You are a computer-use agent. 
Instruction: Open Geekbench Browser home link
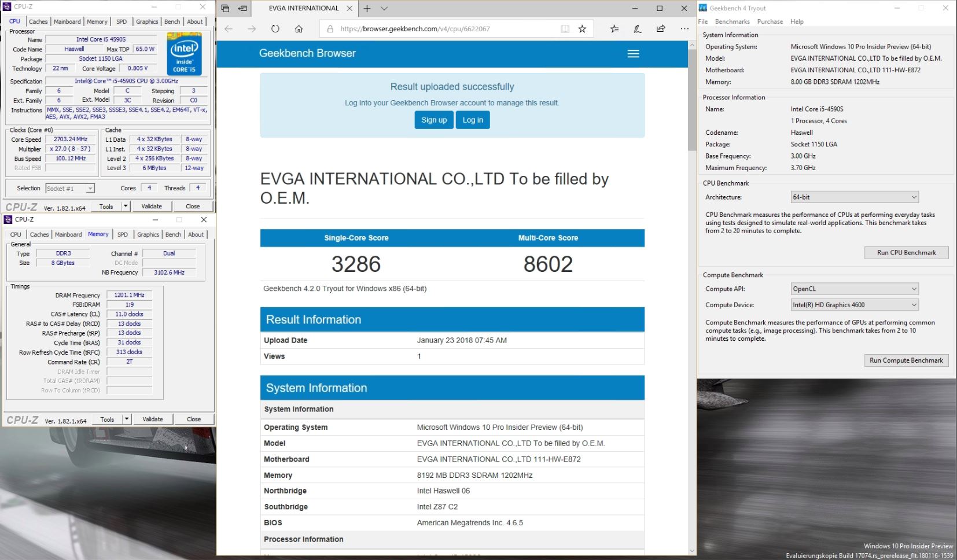[307, 53]
